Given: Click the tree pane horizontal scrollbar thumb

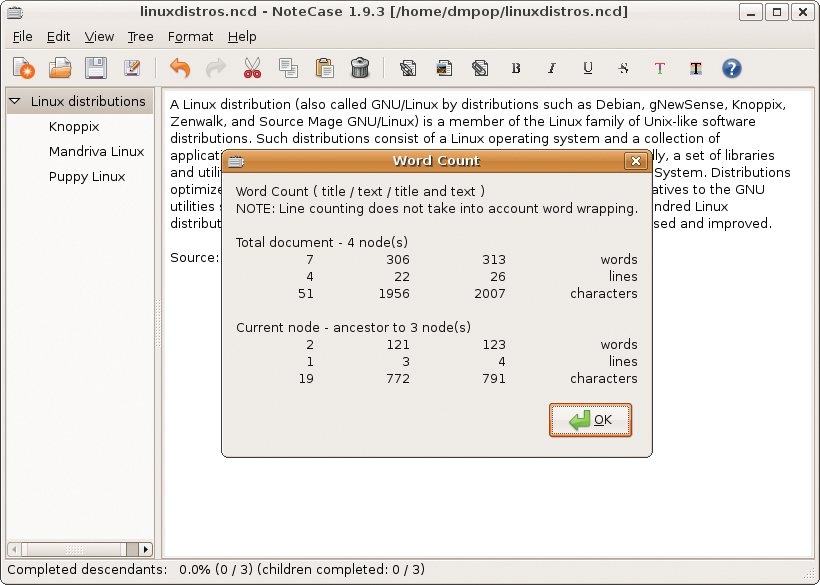Looking at the screenshot, I should point(74,549).
